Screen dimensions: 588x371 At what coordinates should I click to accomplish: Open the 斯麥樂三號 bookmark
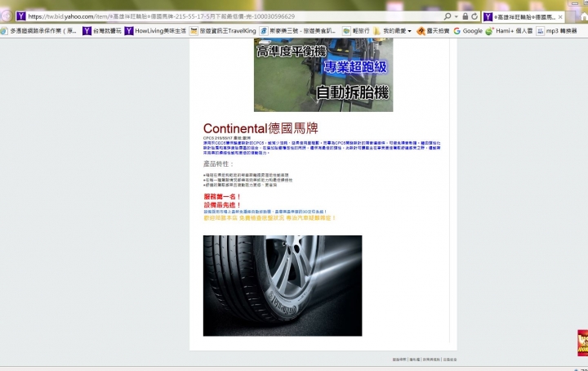[302, 31]
